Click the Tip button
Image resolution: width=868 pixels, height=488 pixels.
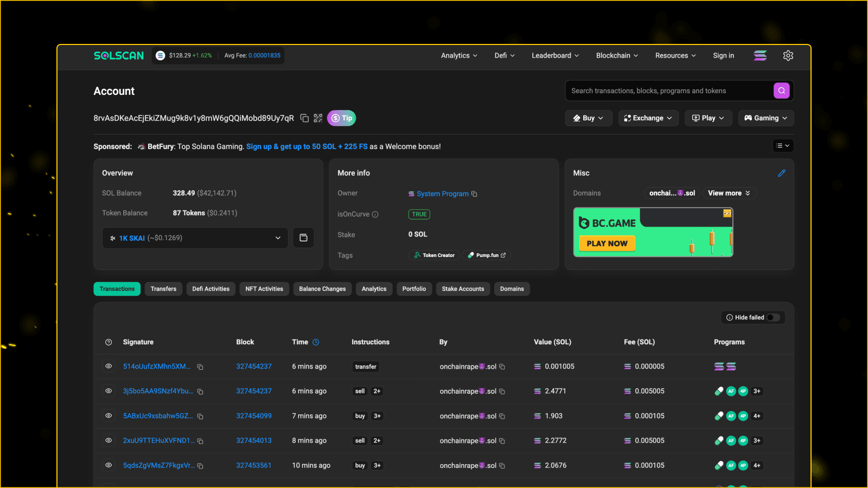tap(341, 118)
